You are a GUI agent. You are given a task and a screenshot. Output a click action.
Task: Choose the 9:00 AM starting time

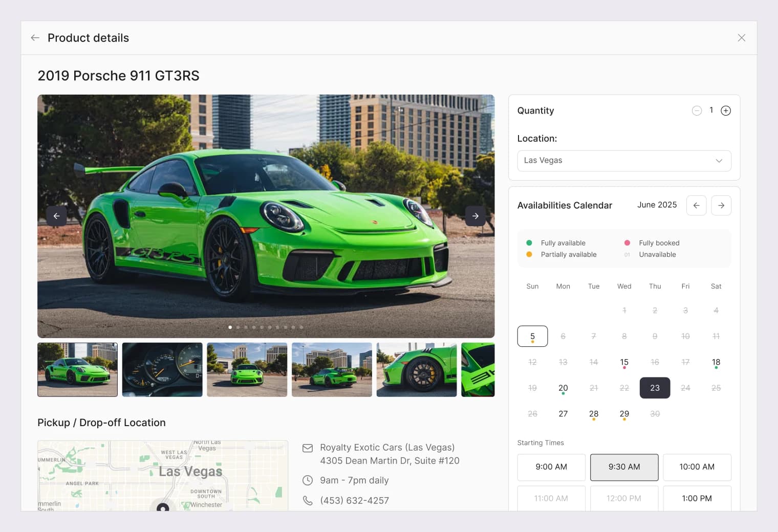click(x=551, y=467)
